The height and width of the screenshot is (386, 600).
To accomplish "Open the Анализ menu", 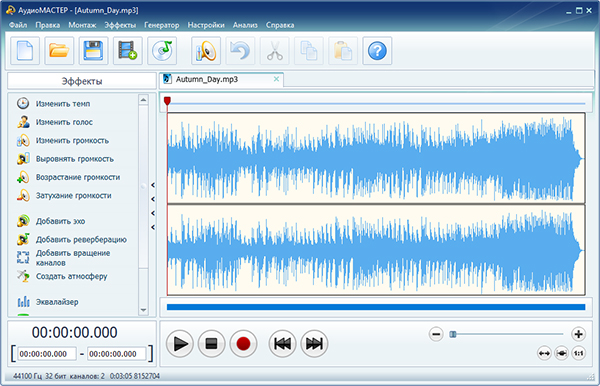I will 245,25.
